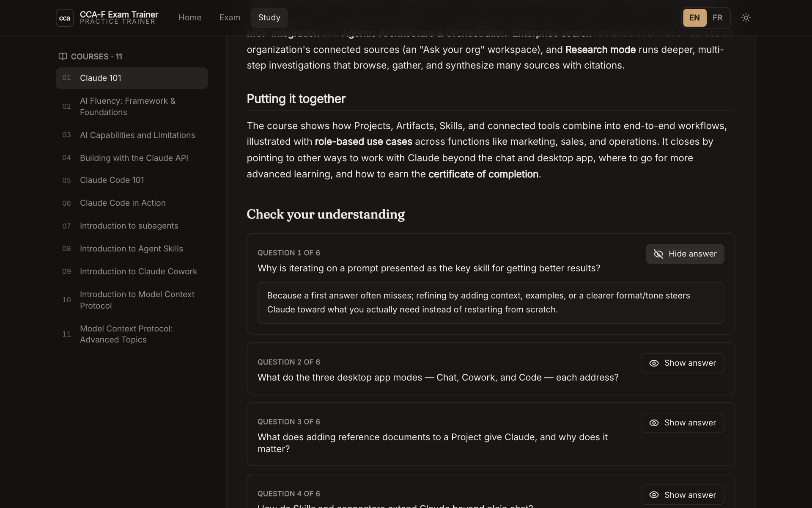Click the bold text 'certificate of completion'
The height and width of the screenshot is (508, 812).
[483, 174]
